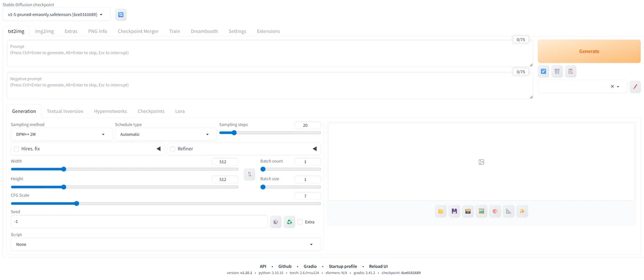Refresh the checkpoint list icon

pos(121,15)
